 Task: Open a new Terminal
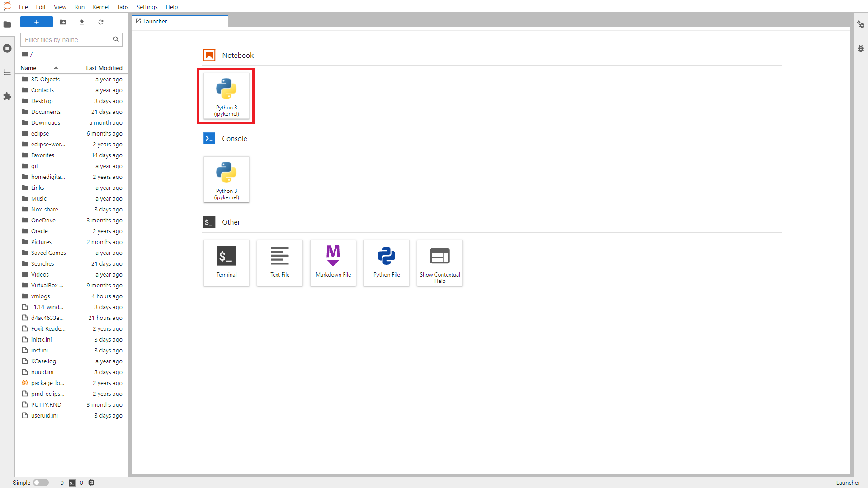point(226,263)
